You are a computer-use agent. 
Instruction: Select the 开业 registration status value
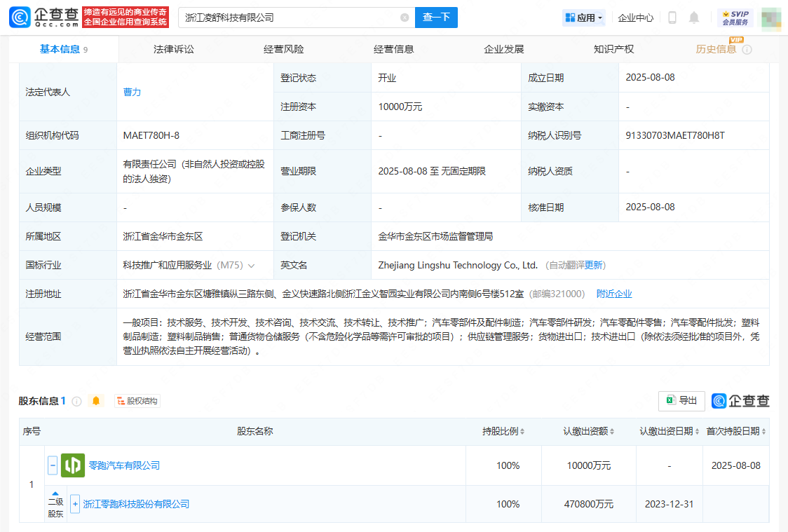(387, 78)
